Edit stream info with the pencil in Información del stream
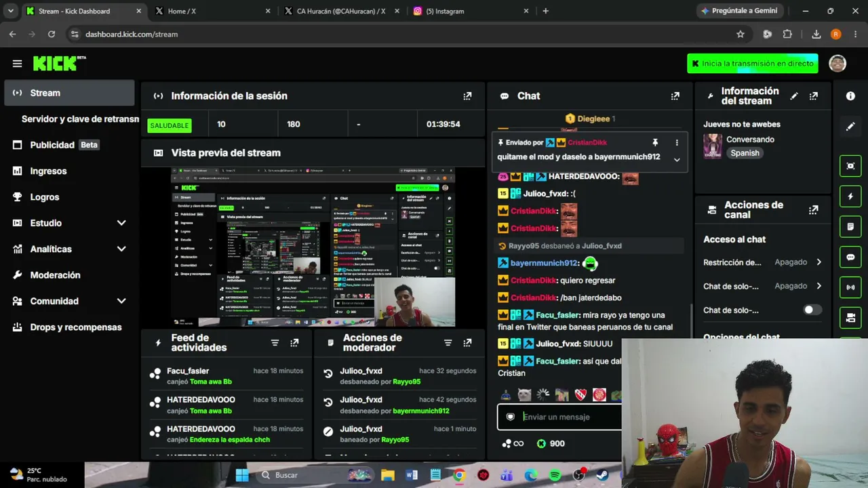This screenshot has width=868, height=488. tap(793, 96)
